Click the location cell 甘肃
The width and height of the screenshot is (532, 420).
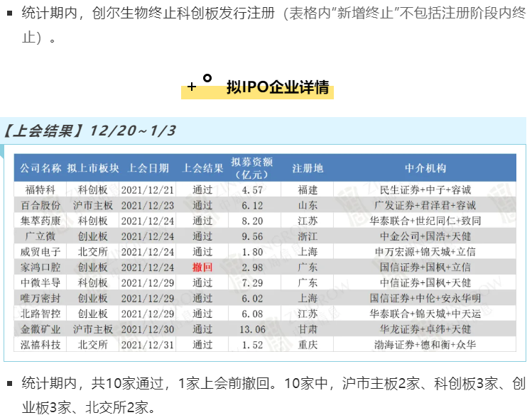tap(308, 329)
